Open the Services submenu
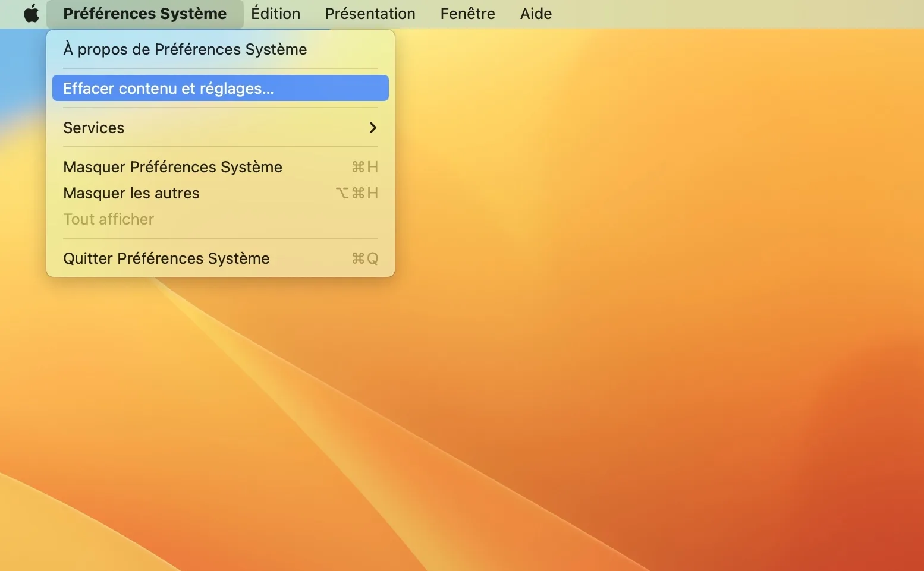The image size is (924, 571). pyautogui.click(x=93, y=128)
